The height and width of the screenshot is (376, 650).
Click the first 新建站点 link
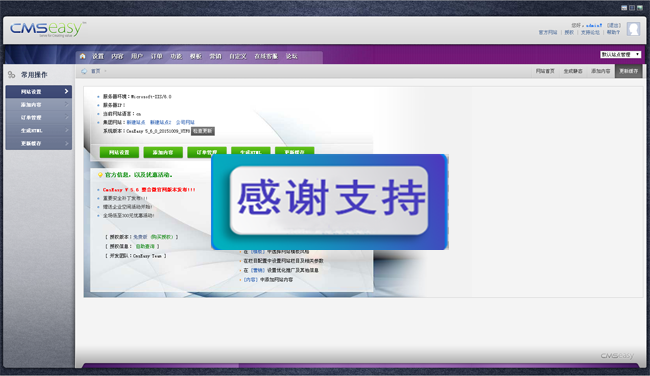pyautogui.click(x=136, y=122)
